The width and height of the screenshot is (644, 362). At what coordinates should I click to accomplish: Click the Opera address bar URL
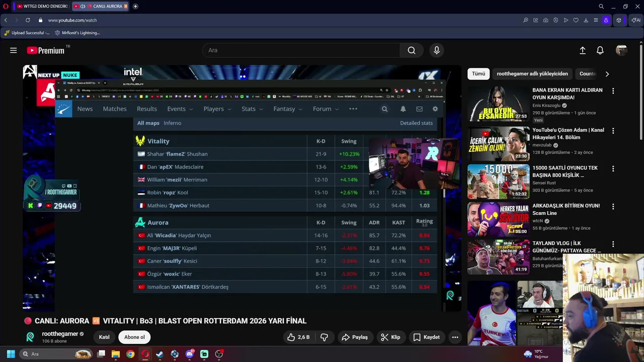click(72, 20)
